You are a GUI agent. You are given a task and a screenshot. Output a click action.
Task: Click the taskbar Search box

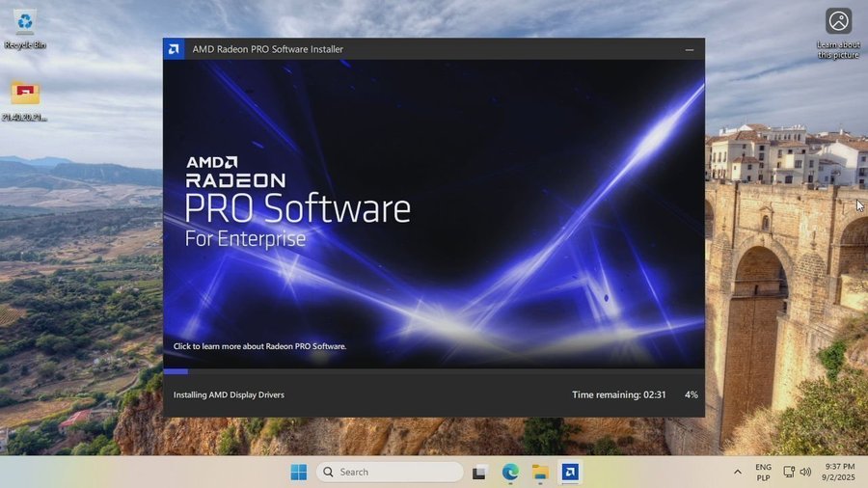[390, 472]
